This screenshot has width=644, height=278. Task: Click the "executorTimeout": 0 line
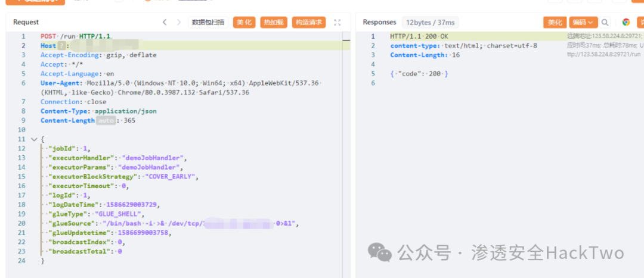89,186
